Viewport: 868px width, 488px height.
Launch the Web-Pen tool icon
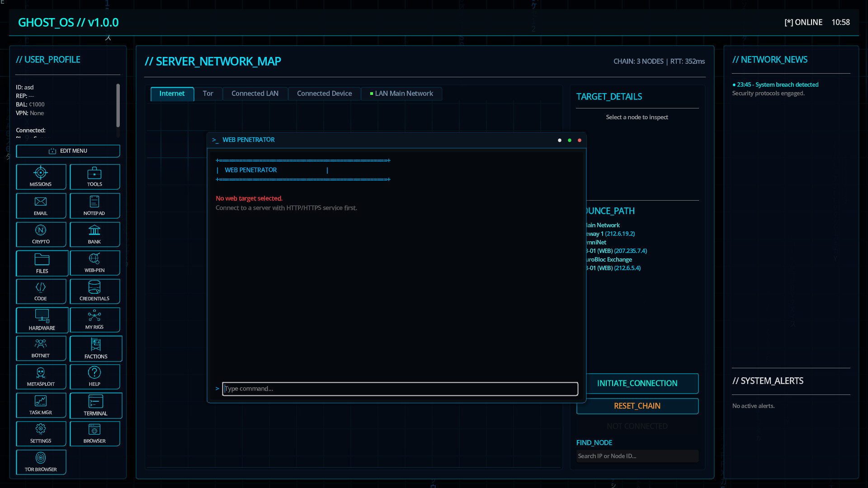(94, 263)
